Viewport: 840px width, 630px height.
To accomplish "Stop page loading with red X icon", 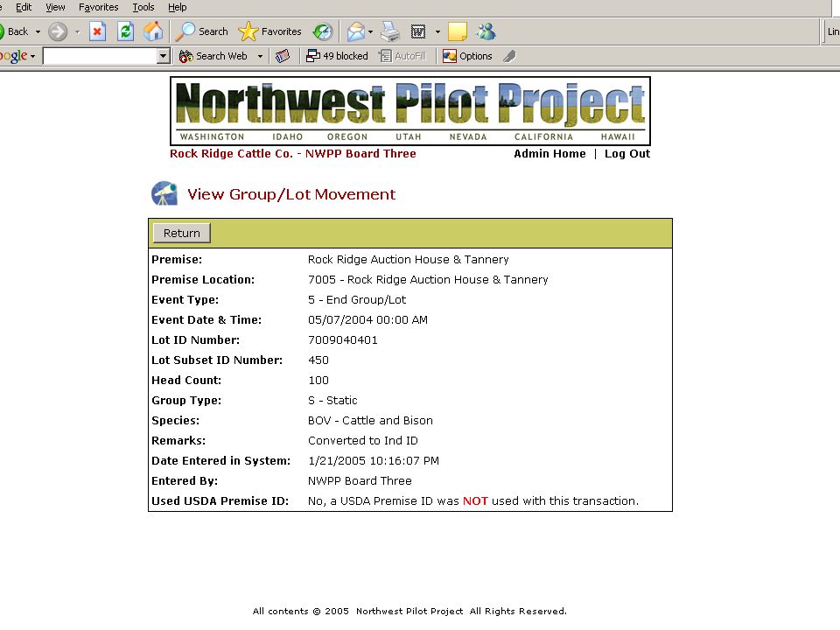I will [97, 31].
